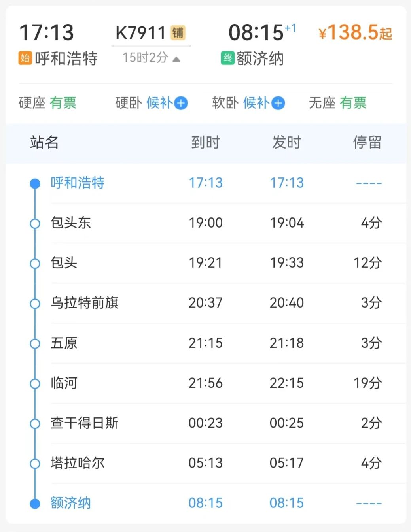The width and height of the screenshot is (411, 532).
Task: Click the 铺 sleeper badge icon
Action: 178,33
